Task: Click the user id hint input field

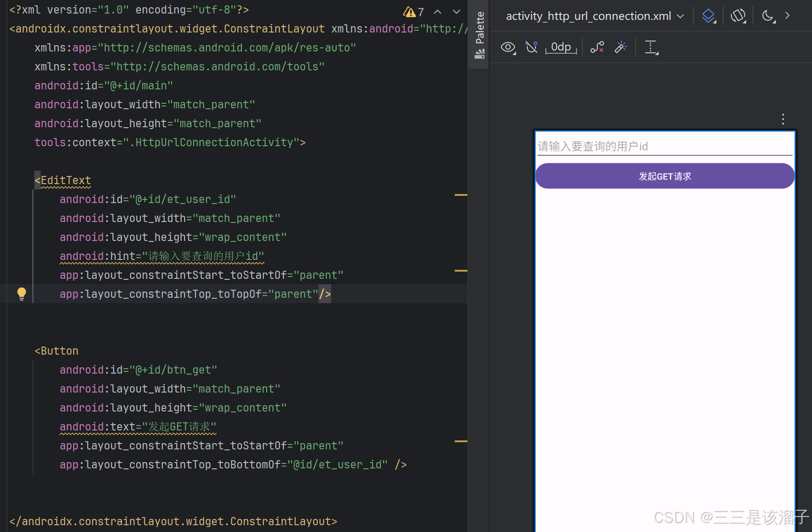Action: click(664, 147)
